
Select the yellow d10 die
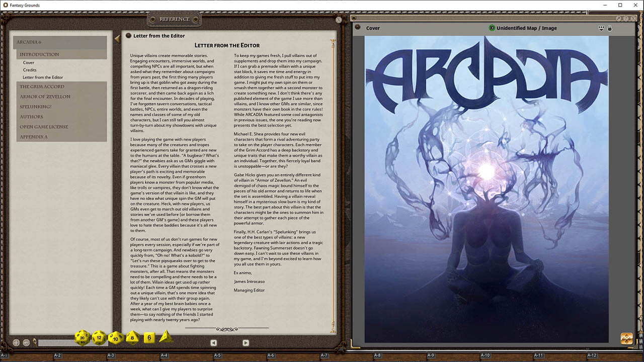pos(116,337)
